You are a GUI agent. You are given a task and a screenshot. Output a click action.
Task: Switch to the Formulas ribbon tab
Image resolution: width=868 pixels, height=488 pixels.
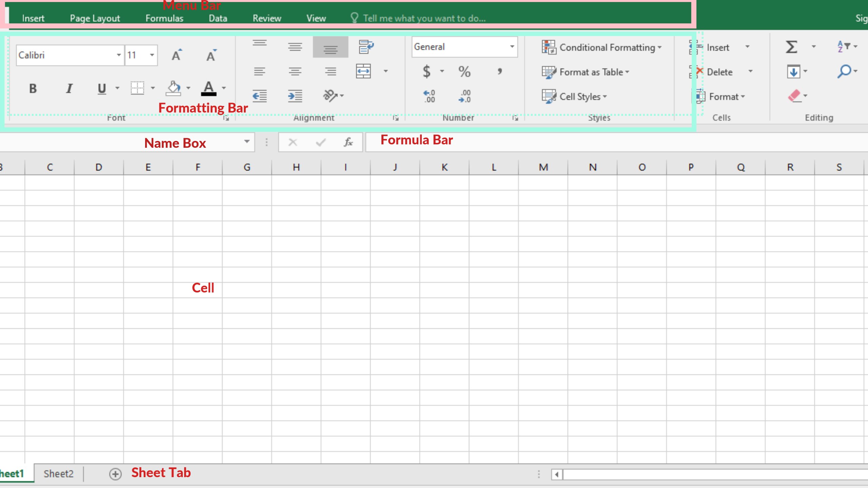pyautogui.click(x=164, y=18)
